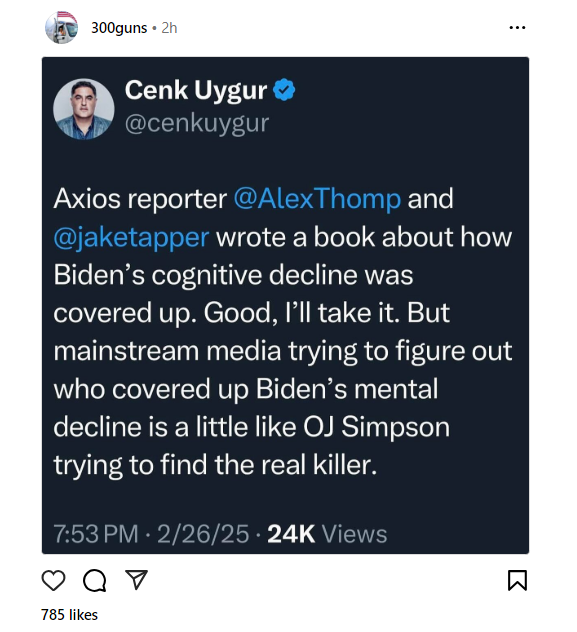The width and height of the screenshot is (577, 632).
Task: Share the post using the paper plane icon
Action: [x=137, y=580]
